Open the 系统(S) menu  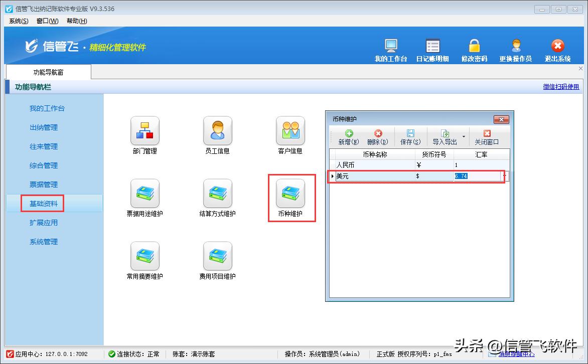[19, 21]
